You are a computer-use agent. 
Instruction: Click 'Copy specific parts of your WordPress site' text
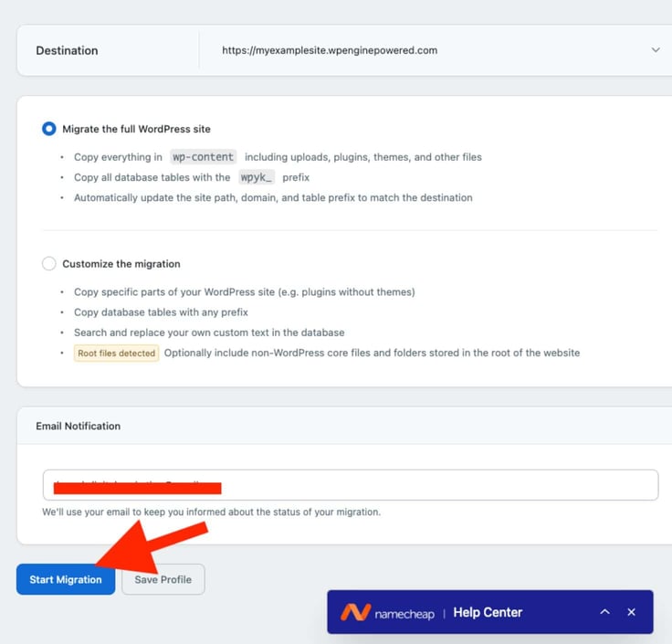[x=245, y=291]
